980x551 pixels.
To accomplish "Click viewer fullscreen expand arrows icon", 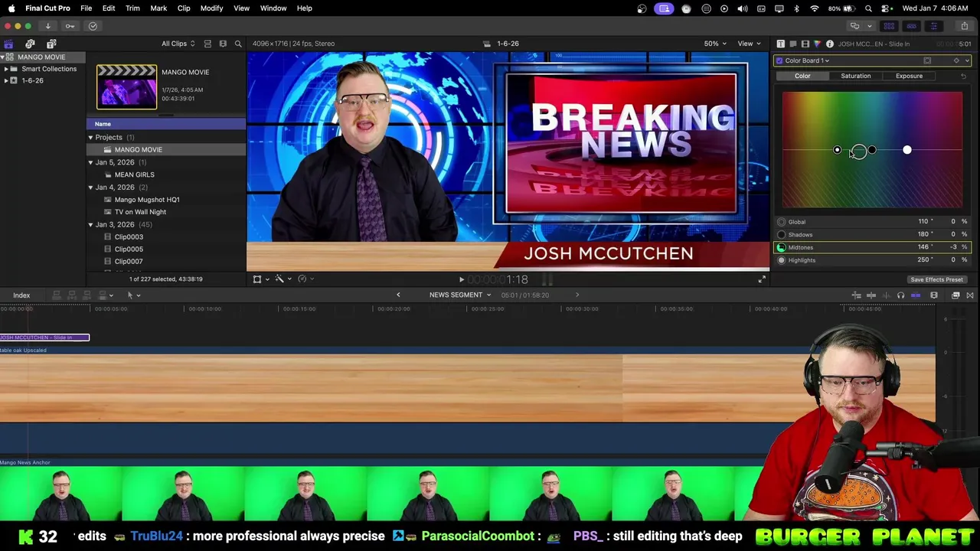I will (x=762, y=279).
